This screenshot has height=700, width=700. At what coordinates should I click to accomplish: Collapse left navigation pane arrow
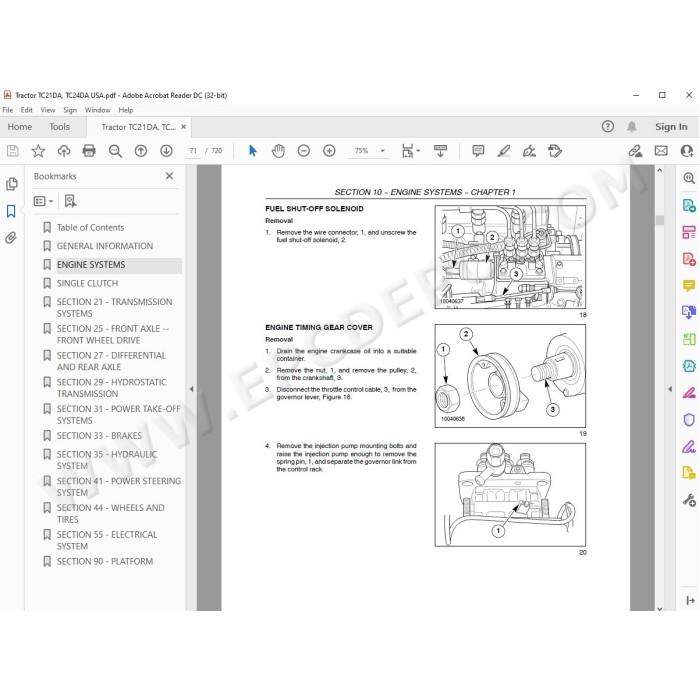[192, 389]
